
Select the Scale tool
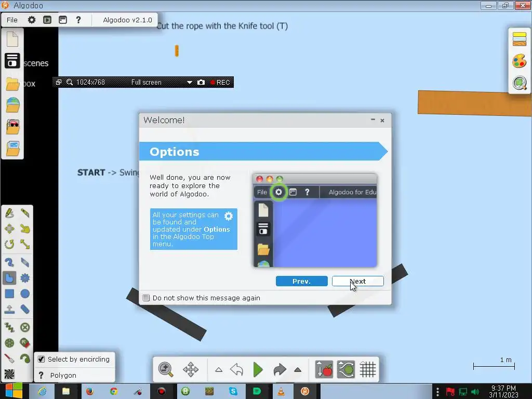pos(25,244)
